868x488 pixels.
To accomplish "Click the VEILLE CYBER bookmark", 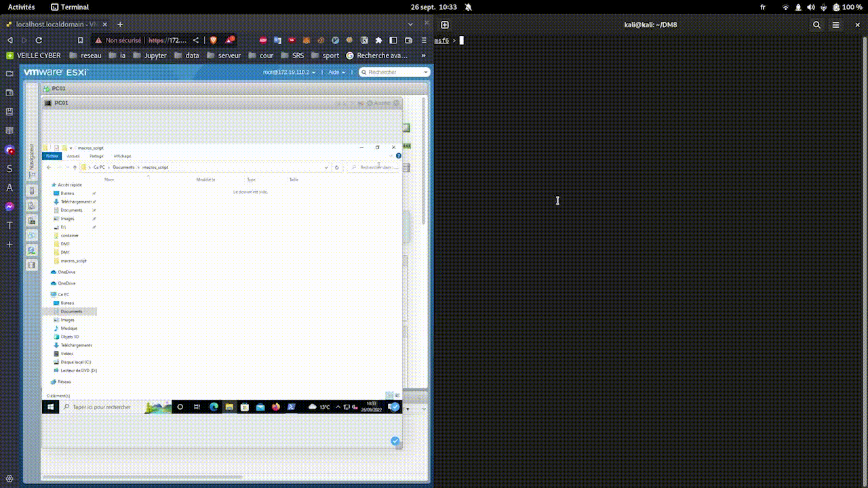I will (33, 56).
